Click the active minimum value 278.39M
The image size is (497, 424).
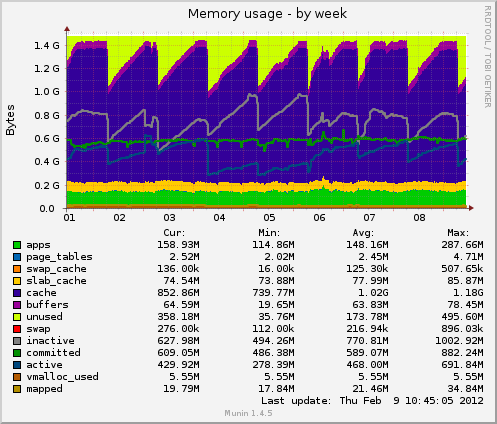tap(273, 365)
